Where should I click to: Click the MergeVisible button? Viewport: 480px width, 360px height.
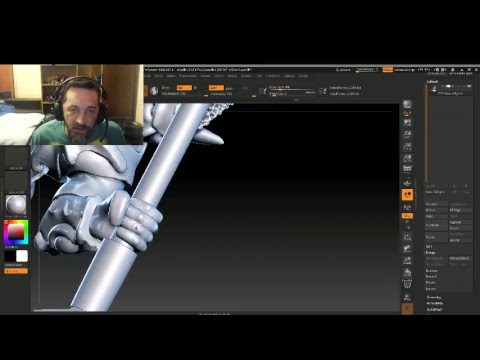tap(460, 258)
